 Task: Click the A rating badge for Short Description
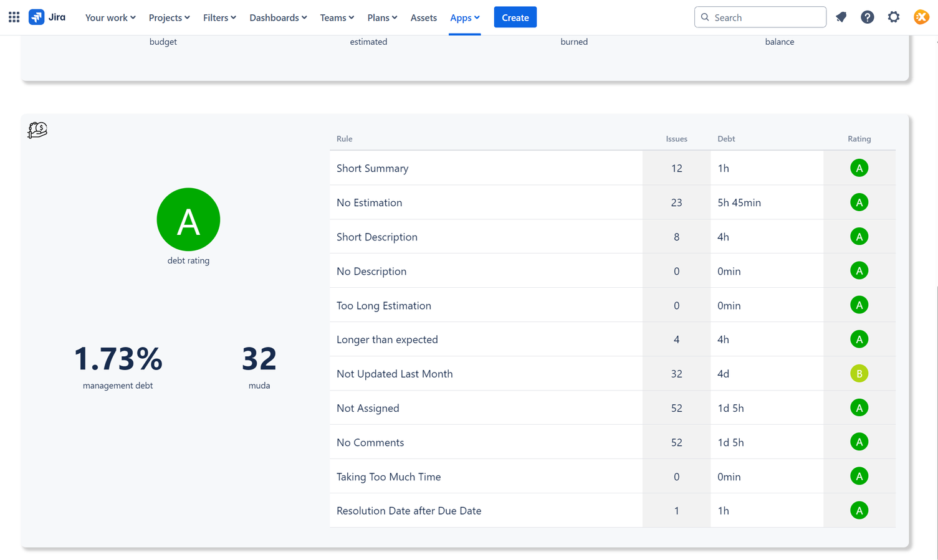[x=859, y=237]
